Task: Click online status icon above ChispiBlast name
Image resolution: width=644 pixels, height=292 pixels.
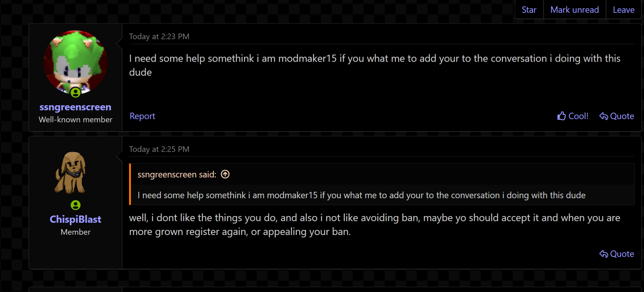Action: pyautogui.click(x=75, y=205)
